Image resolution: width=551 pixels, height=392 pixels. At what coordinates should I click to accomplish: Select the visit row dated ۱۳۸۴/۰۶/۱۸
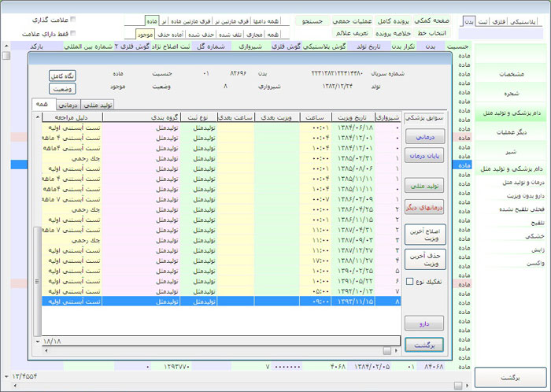221,128
